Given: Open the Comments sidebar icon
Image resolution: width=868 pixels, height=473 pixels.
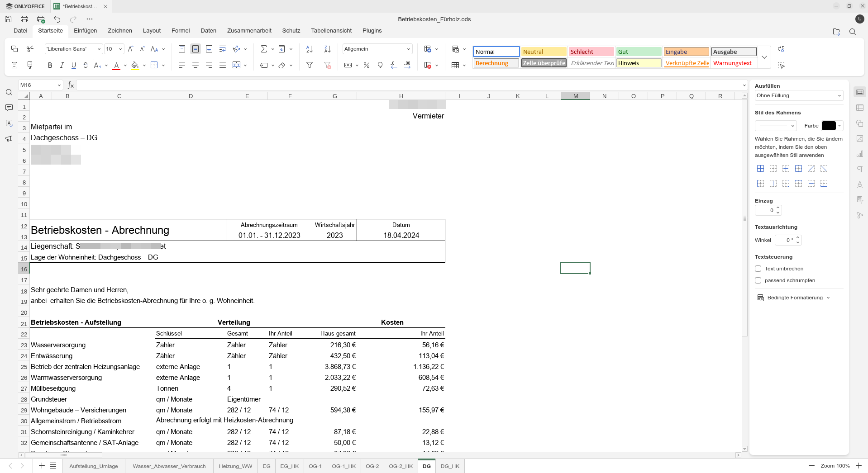Looking at the screenshot, I should click(9, 108).
